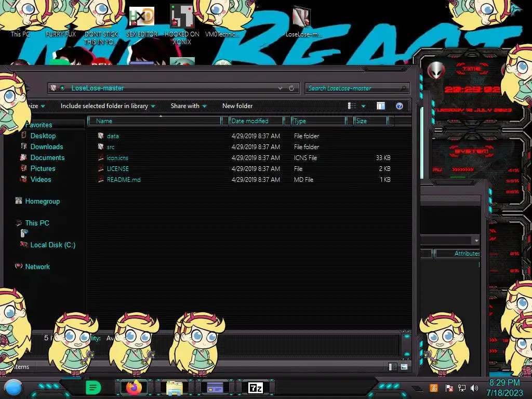Open Documents in Favorites sidebar
Screen dimensions: 532x399
click(47, 157)
